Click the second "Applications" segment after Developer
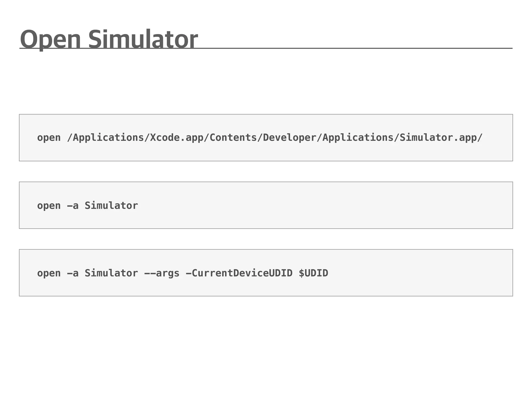Screen dimensions: 532x399 click(358, 138)
